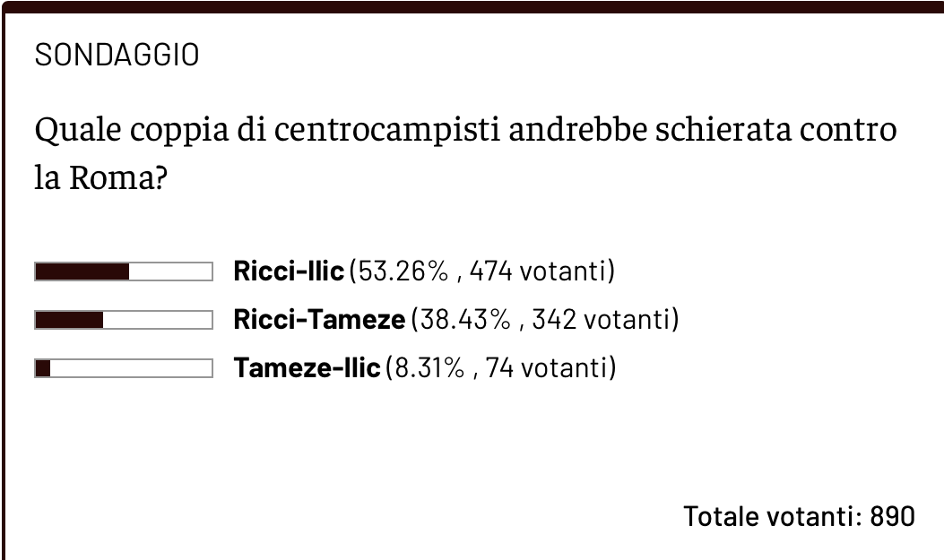The width and height of the screenshot is (944, 560).
Task: Select the Ricci-Tameze option label
Action: 319,320
